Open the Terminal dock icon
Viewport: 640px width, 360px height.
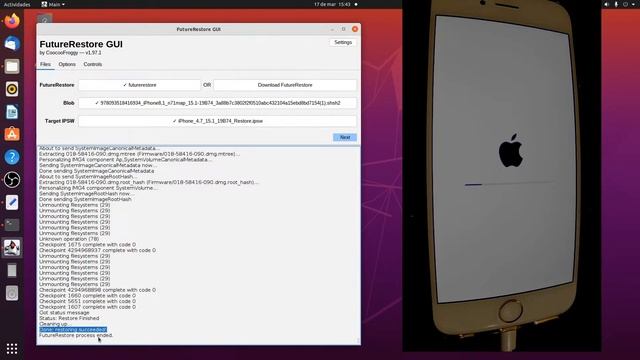[12, 225]
